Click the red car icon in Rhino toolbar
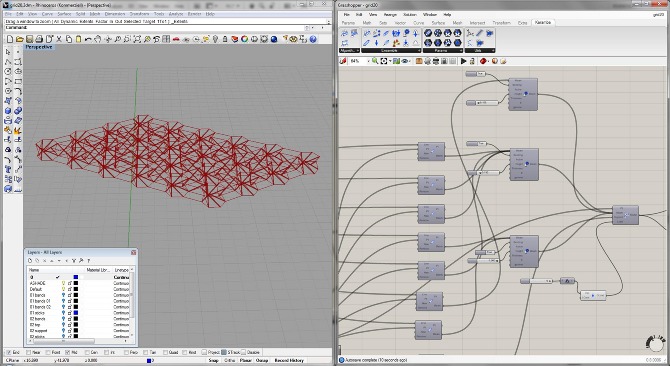 pos(176,39)
